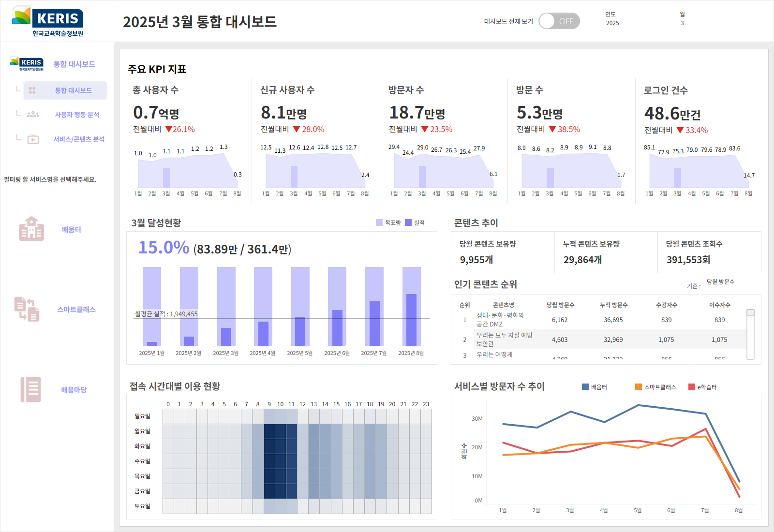774x532 pixels.
Task: Select the grid icon for 통합 대시보드
Action: pos(32,90)
